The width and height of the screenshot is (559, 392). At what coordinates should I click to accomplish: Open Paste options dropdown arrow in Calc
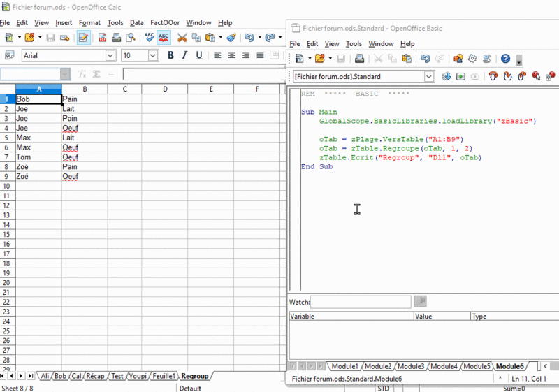(x=220, y=38)
